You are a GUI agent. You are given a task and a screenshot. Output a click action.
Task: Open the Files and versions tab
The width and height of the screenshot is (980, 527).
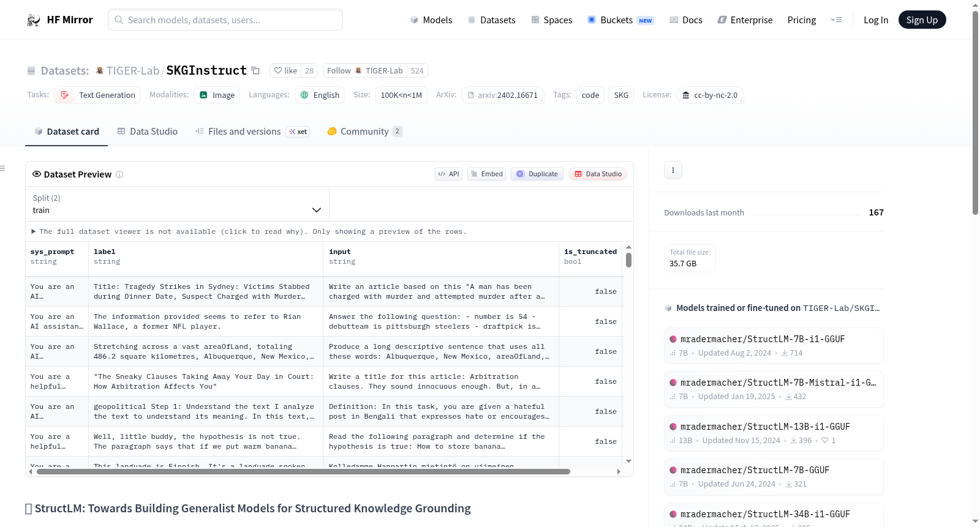pyautogui.click(x=252, y=132)
